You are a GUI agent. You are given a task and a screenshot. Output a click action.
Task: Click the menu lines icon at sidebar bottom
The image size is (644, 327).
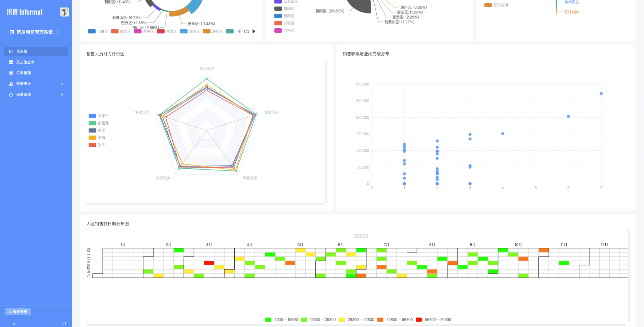[x=7, y=323]
